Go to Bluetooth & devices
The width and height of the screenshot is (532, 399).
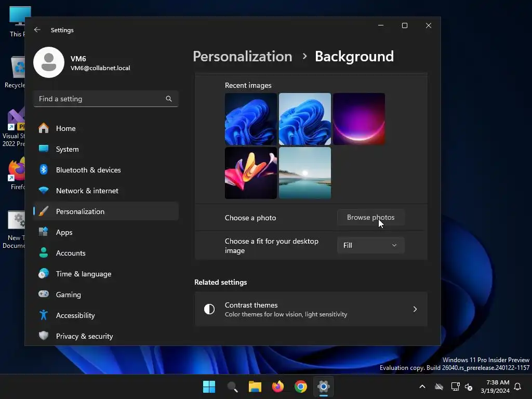point(106,170)
